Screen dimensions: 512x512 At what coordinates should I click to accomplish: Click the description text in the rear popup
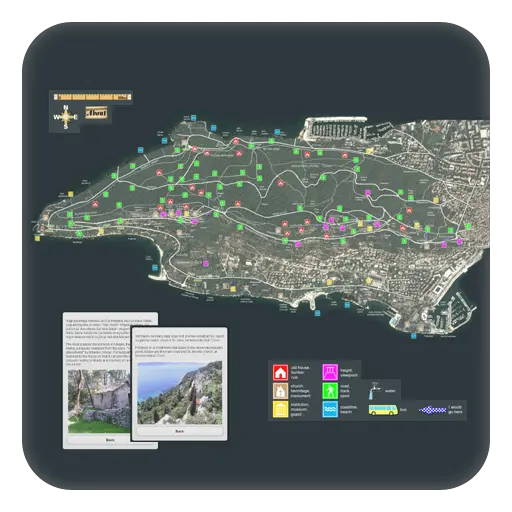(x=98, y=342)
